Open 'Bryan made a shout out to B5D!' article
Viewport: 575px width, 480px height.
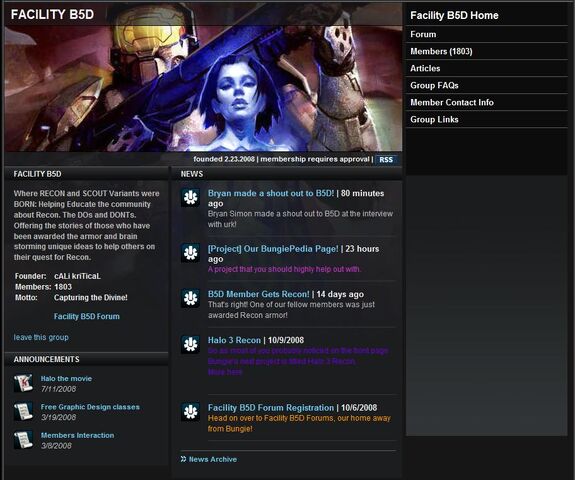click(271, 193)
